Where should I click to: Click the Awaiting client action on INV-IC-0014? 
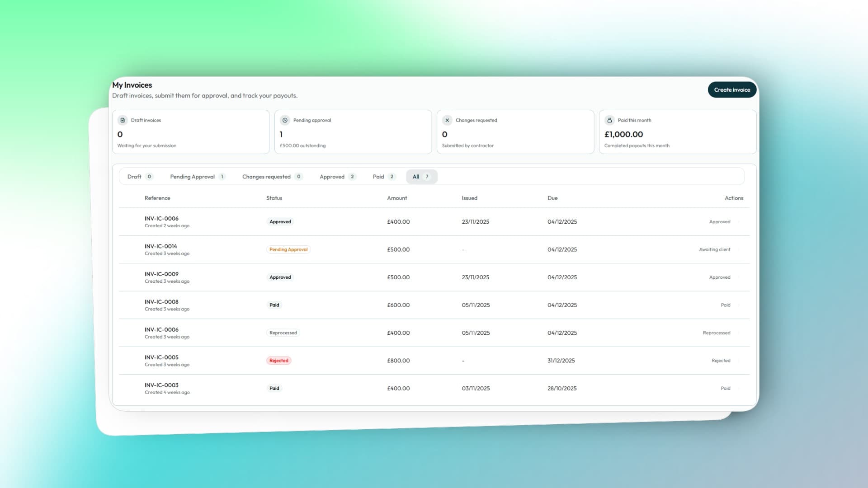click(x=714, y=249)
